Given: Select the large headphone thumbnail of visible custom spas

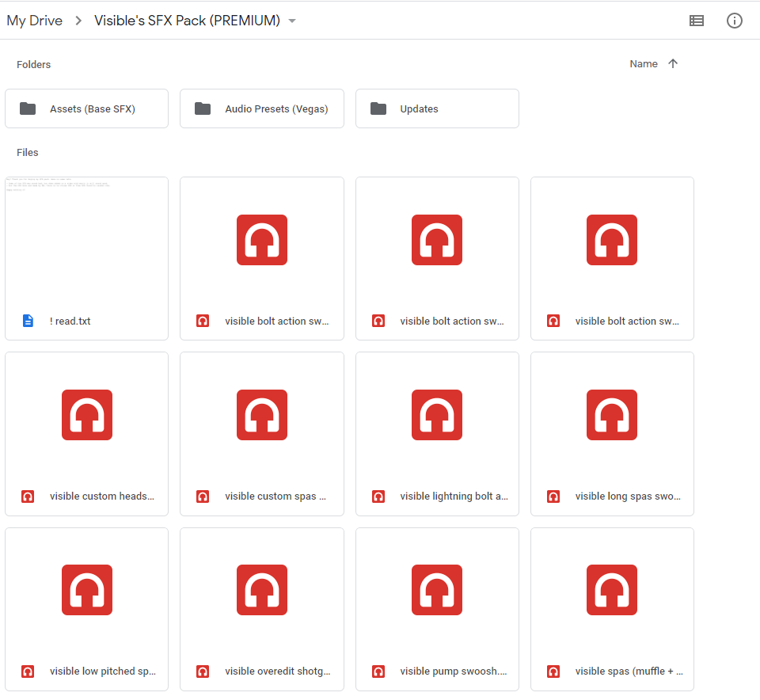Looking at the screenshot, I should pyautogui.click(x=262, y=415).
